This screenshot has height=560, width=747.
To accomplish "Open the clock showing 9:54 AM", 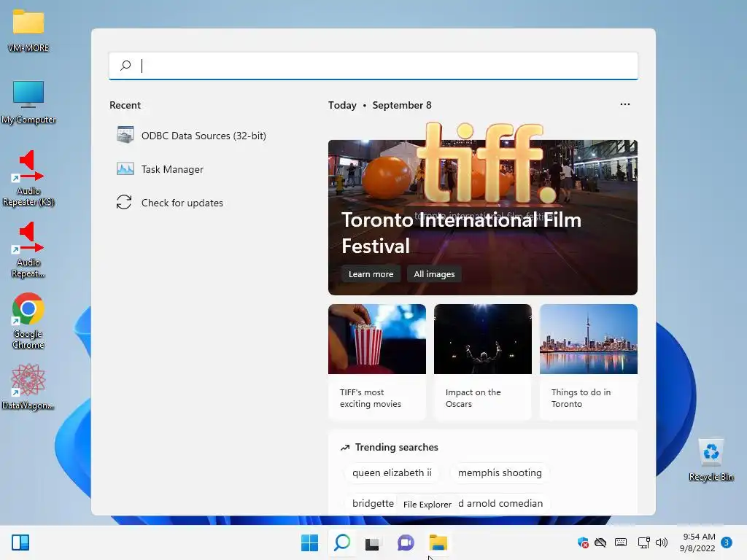I will [x=697, y=542].
